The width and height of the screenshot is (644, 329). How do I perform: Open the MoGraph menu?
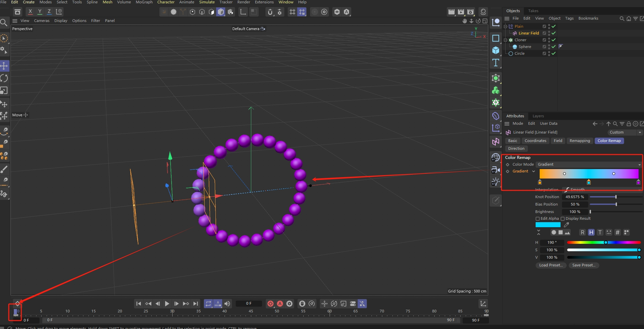(x=144, y=2)
